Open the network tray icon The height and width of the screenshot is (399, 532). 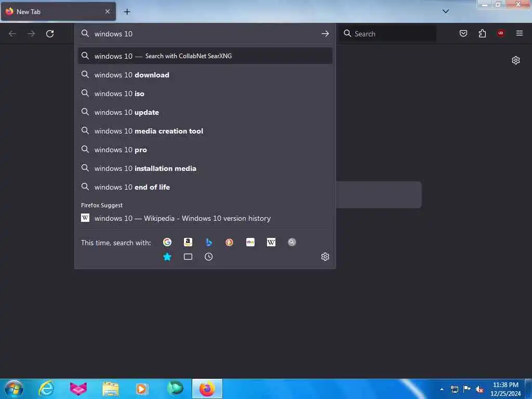point(454,389)
